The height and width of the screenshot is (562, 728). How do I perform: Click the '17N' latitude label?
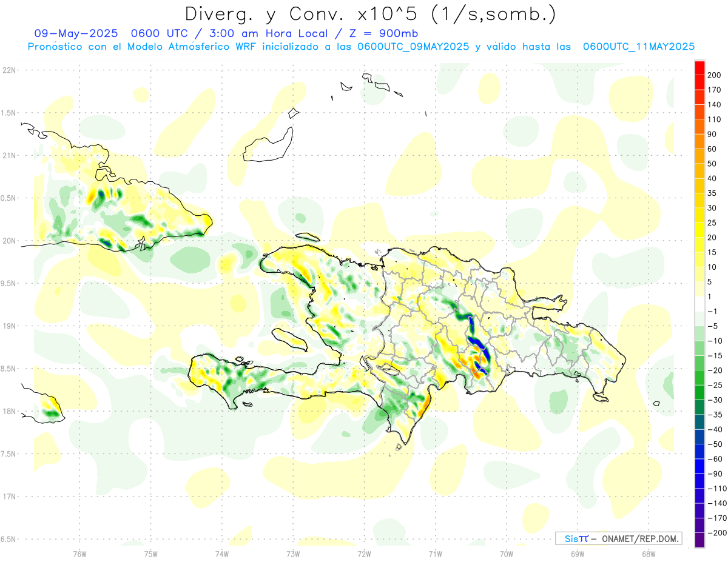pyautogui.click(x=9, y=497)
